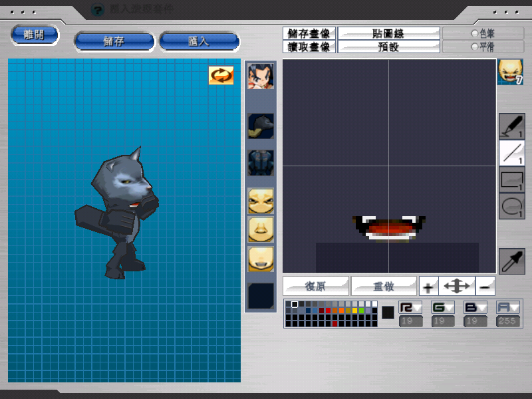Image resolution: width=532 pixels, height=399 pixels.
Task: Open the A alpha channel dropdown
Action: (507, 307)
